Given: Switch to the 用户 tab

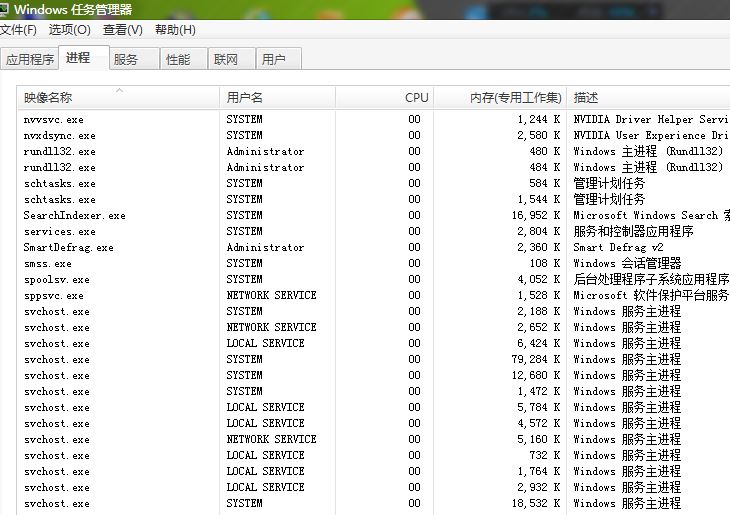Looking at the screenshot, I should coord(274,59).
